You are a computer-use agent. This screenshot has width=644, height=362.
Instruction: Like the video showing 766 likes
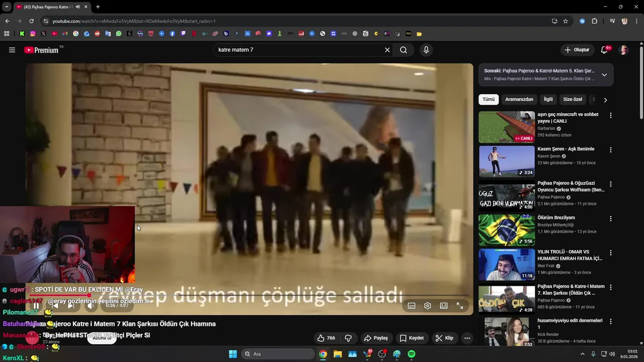coord(326,338)
